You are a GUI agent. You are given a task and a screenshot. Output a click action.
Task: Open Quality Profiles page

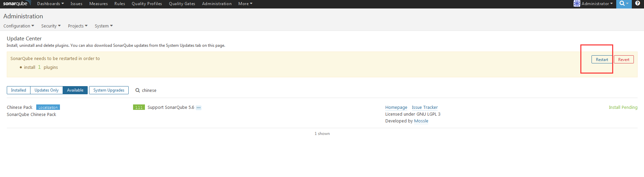click(147, 4)
